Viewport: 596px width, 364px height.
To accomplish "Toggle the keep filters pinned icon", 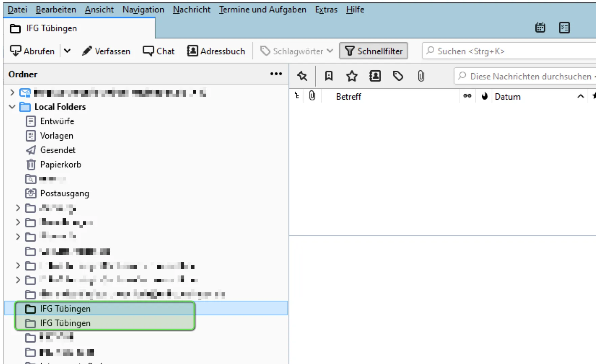I will point(302,76).
